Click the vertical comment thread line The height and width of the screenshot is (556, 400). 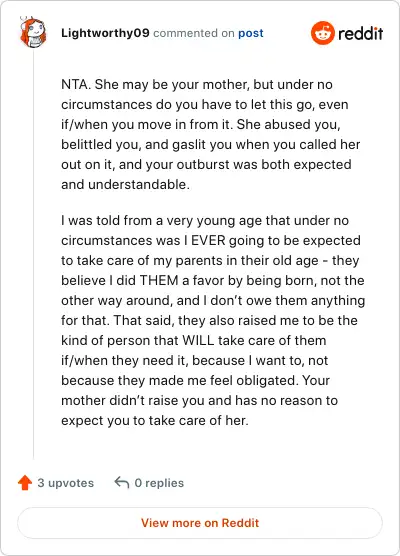[34, 255]
